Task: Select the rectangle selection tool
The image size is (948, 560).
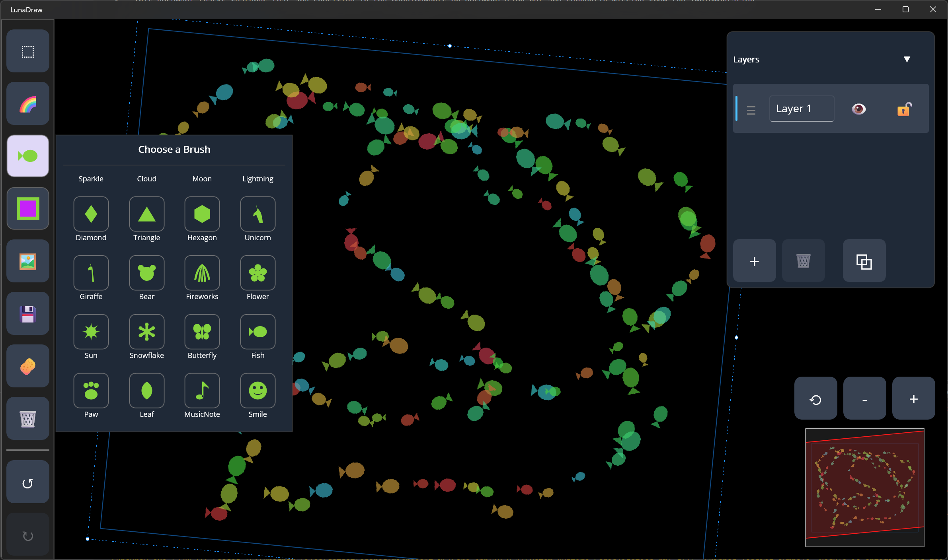Action: click(28, 51)
